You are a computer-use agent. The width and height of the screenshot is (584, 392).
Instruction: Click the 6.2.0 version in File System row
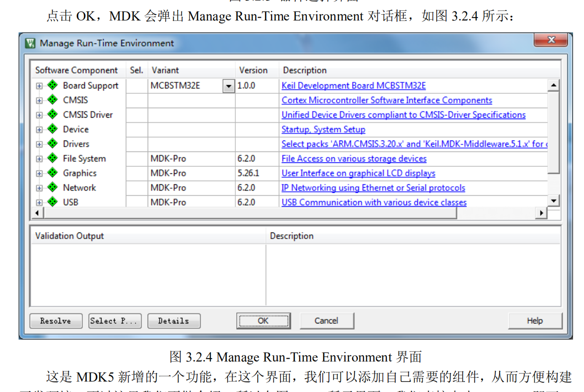pyautogui.click(x=246, y=159)
